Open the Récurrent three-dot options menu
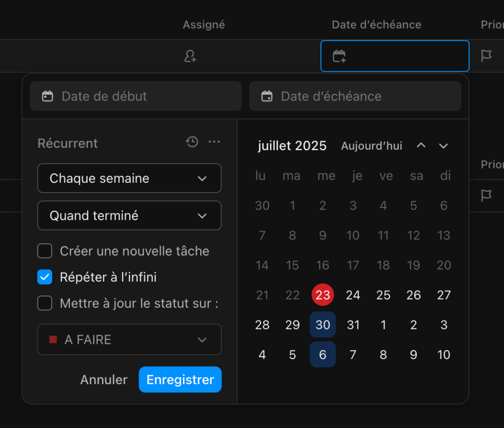The width and height of the screenshot is (504, 428). [x=214, y=142]
